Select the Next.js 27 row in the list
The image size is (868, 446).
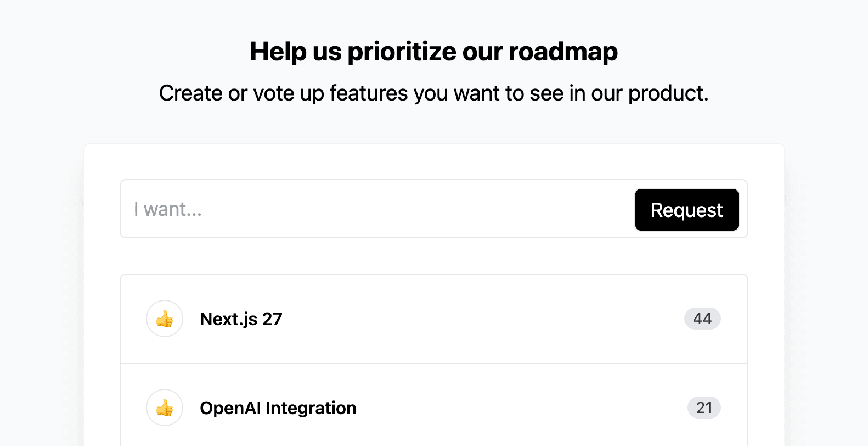(x=433, y=319)
